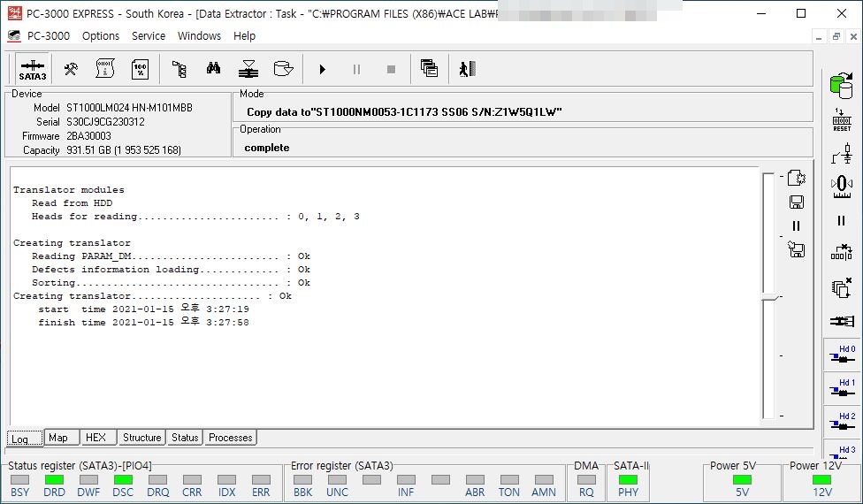The height and width of the screenshot is (504, 863).
Task: Adjust the vertical log slider handle
Action: pos(769,297)
